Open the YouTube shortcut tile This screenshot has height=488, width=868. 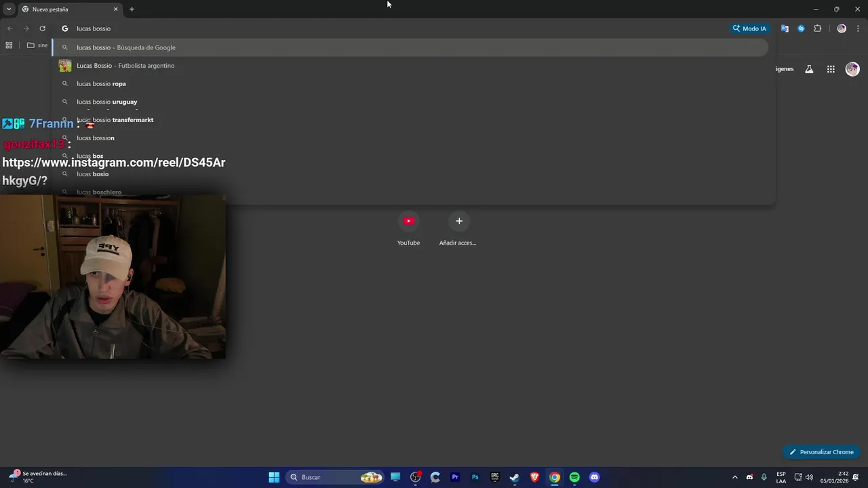tap(408, 228)
